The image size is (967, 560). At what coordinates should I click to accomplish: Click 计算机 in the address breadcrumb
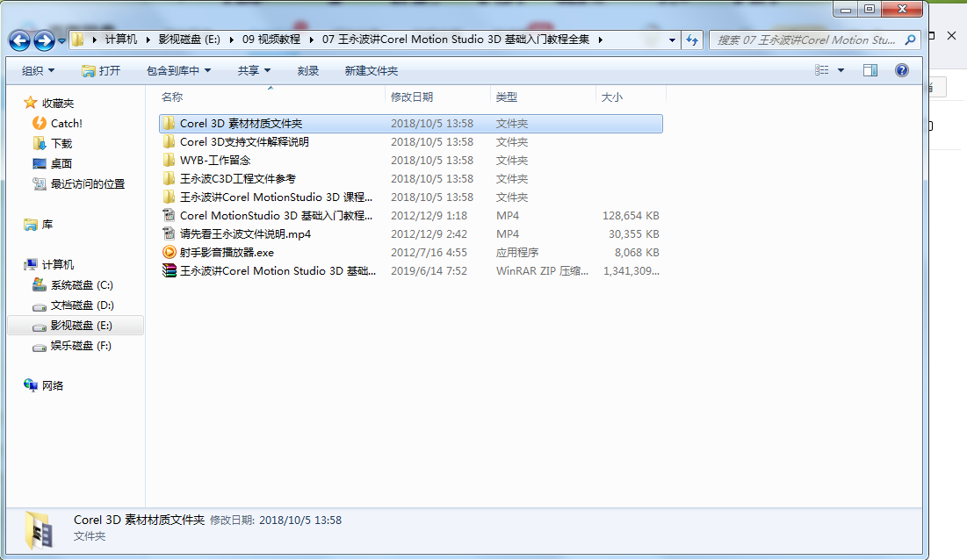tap(121, 39)
